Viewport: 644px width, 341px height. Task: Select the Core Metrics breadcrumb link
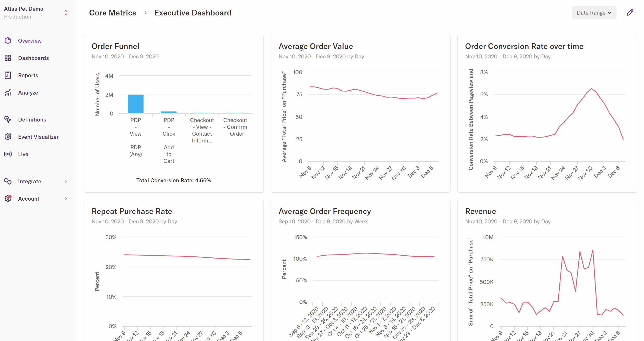[112, 12]
